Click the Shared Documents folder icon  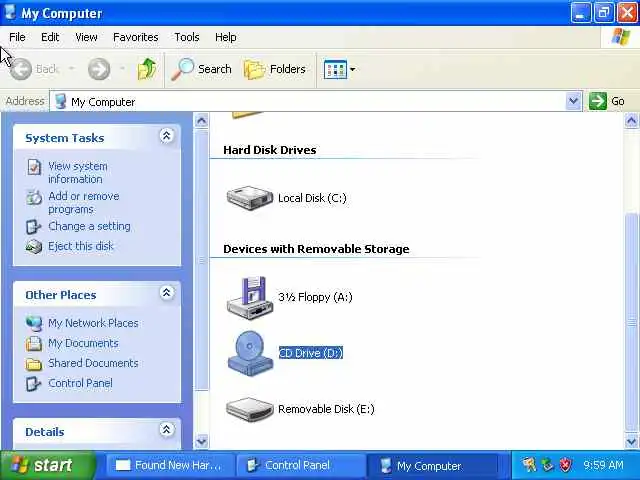click(x=34, y=364)
